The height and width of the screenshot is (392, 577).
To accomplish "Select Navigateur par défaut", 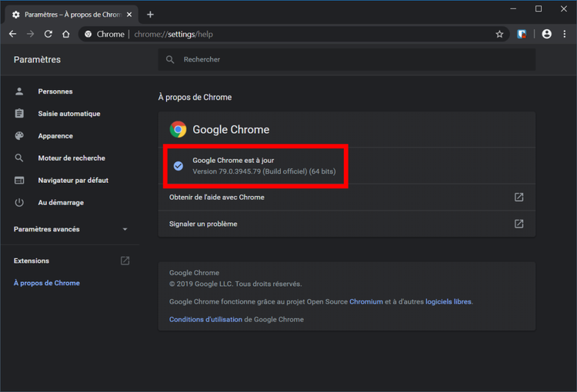I will coord(73,181).
